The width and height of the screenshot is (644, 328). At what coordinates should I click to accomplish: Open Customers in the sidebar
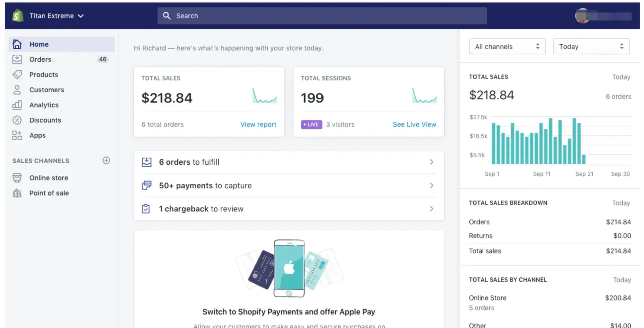[47, 90]
